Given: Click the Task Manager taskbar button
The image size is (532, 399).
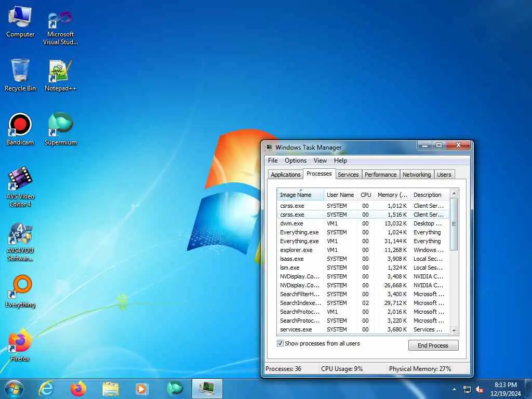Looking at the screenshot, I should (x=207, y=389).
